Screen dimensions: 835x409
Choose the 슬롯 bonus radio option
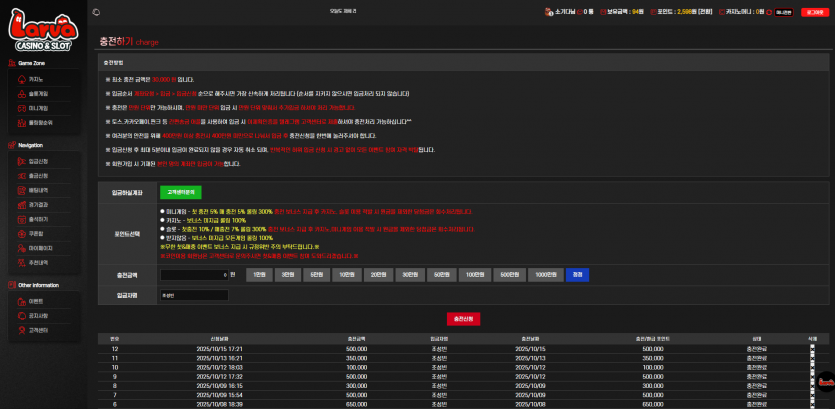(162, 229)
